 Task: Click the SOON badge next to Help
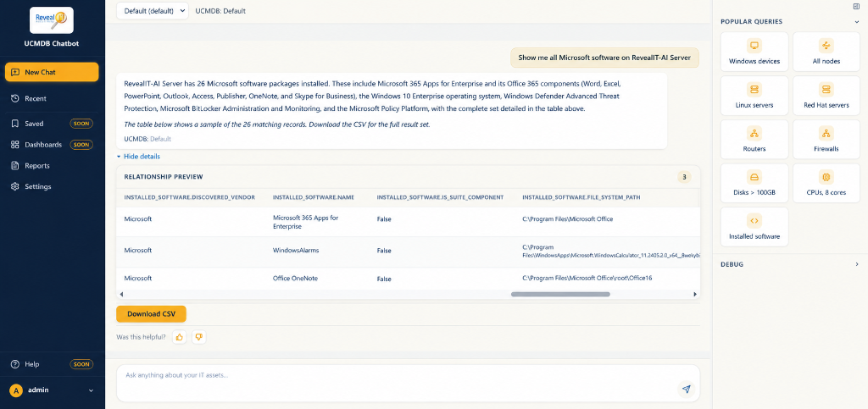(x=81, y=364)
